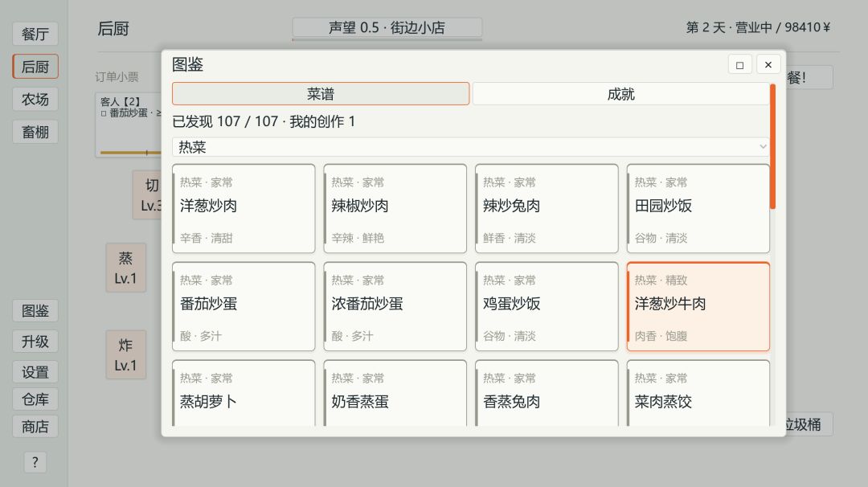Open the 商店 panel

tap(35, 427)
